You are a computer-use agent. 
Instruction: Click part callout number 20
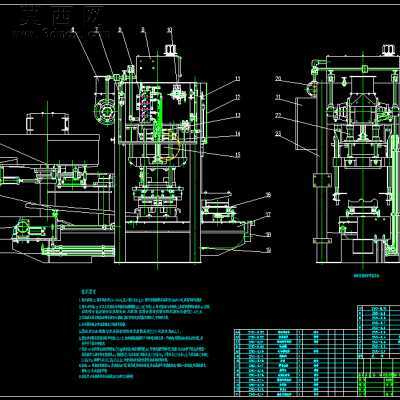(x=278, y=79)
